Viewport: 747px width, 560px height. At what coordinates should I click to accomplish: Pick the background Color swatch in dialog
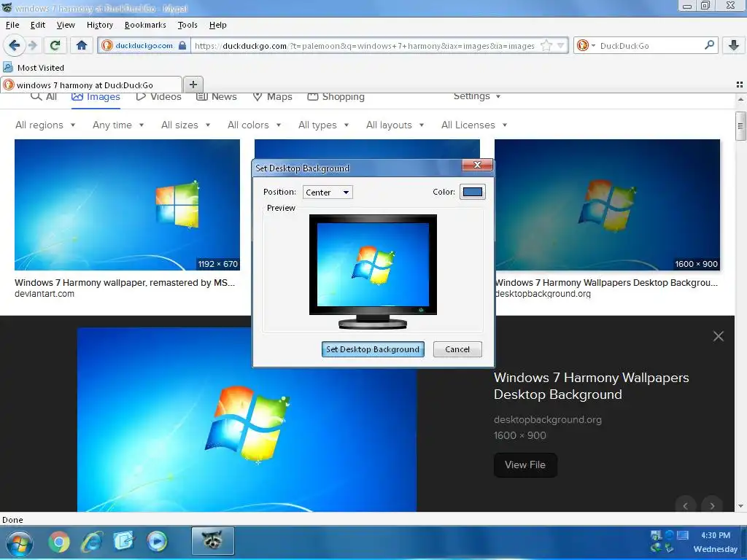tap(473, 192)
